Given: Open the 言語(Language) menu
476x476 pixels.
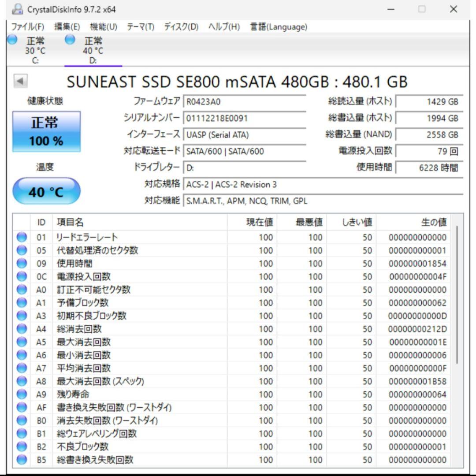Looking at the screenshot, I should tap(279, 27).
